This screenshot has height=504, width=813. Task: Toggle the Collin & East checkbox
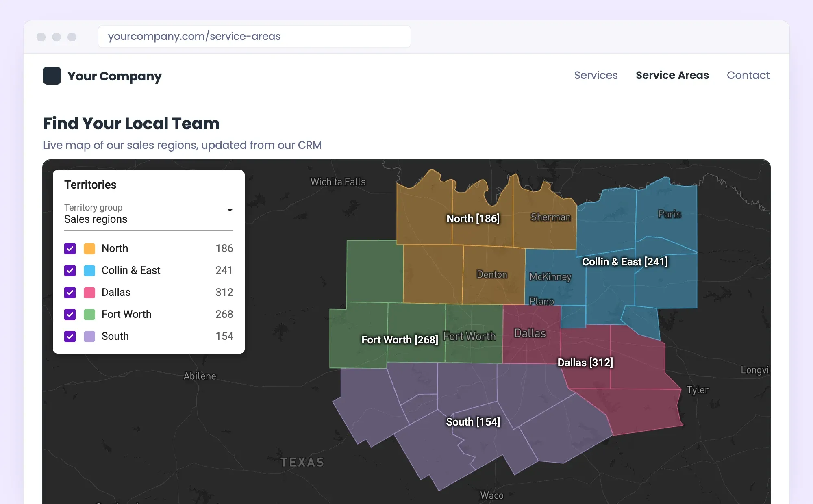click(x=70, y=271)
